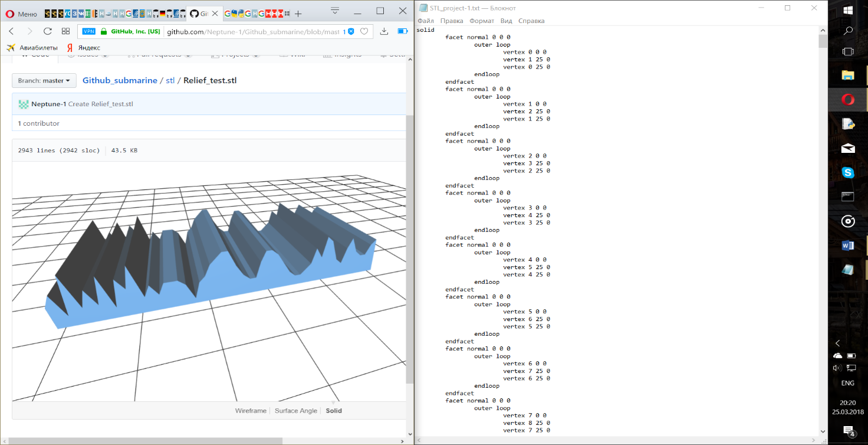Switch STL viewer to Wireframe mode
Viewport: 868px width, 445px height.
(x=251, y=411)
